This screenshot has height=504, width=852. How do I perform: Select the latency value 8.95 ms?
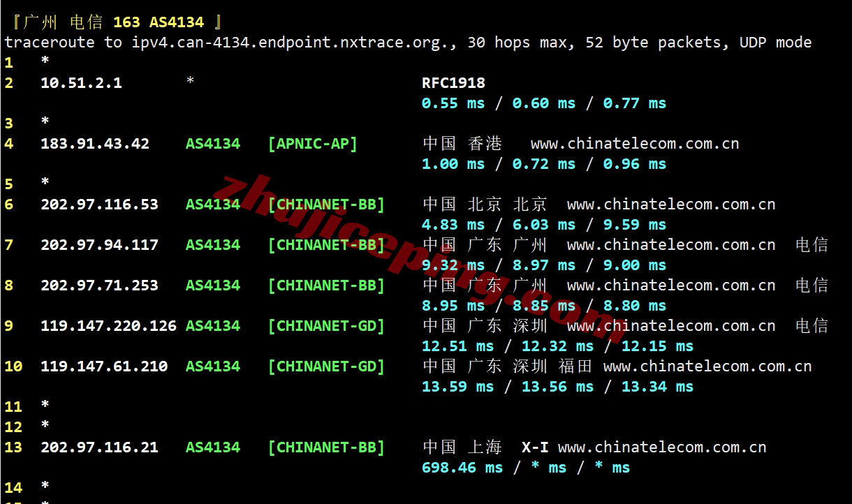(x=453, y=306)
